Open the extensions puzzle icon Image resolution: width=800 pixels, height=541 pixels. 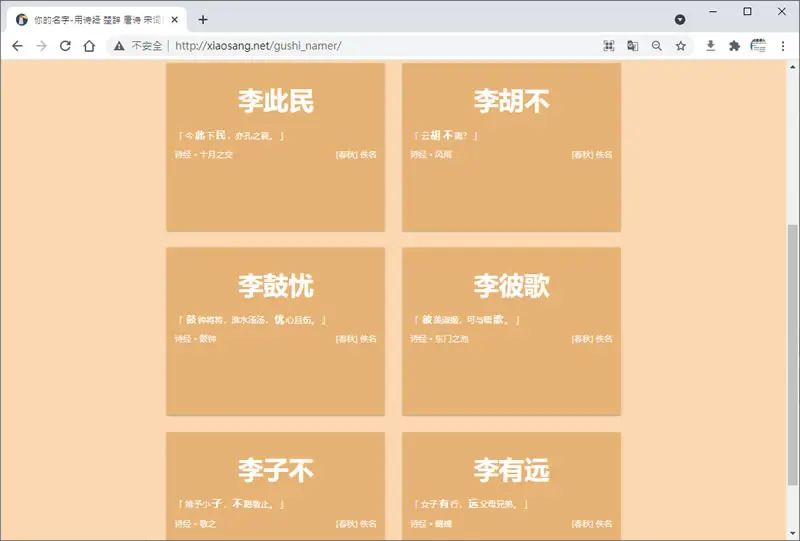point(734,46)
